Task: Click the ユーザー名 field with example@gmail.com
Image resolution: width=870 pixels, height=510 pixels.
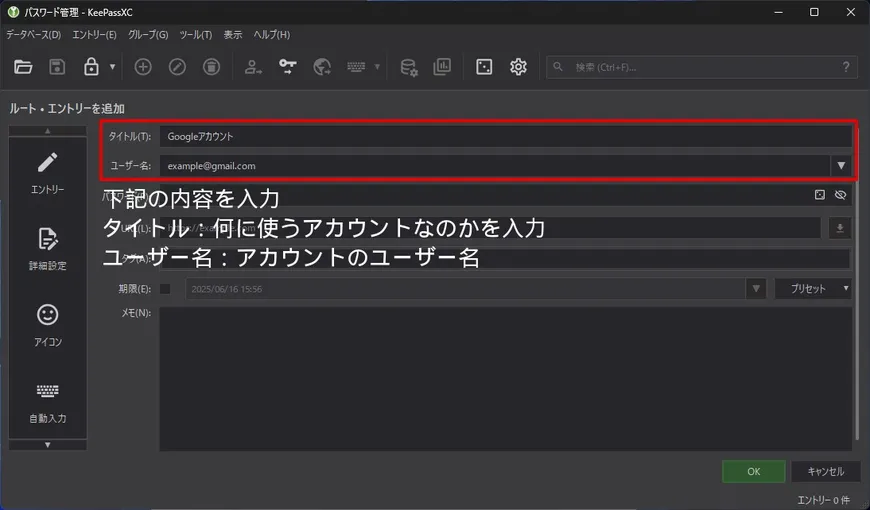Action: pos(495,166)
